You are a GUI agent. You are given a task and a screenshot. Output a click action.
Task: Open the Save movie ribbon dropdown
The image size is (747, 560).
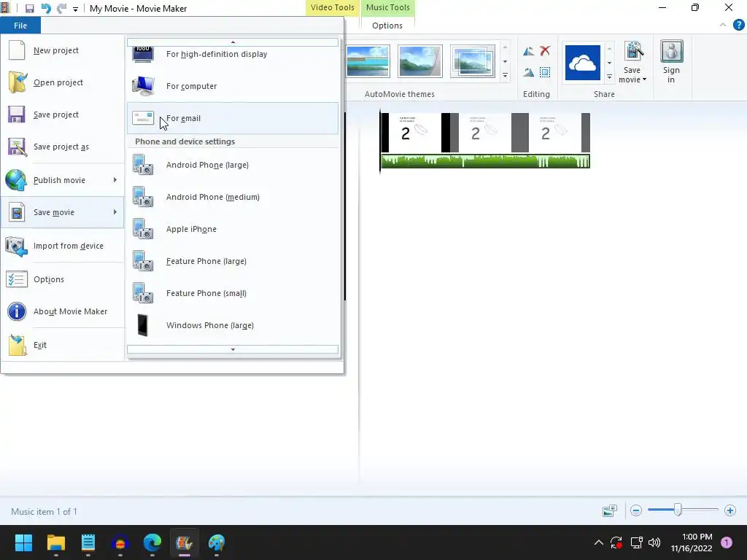pos(632,63)
